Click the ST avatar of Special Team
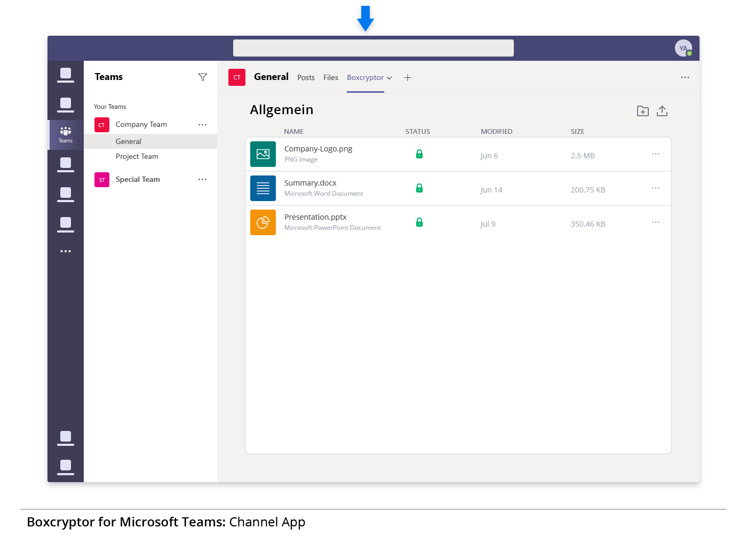Viewport: 747px width, 560px height. point(102,180)
